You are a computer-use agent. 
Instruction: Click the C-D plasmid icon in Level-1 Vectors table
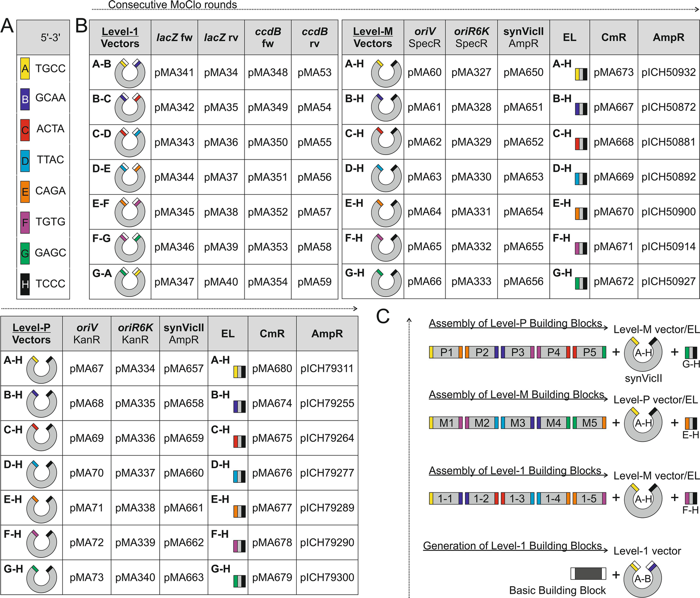pyautogui.click(x=130, y=142)
